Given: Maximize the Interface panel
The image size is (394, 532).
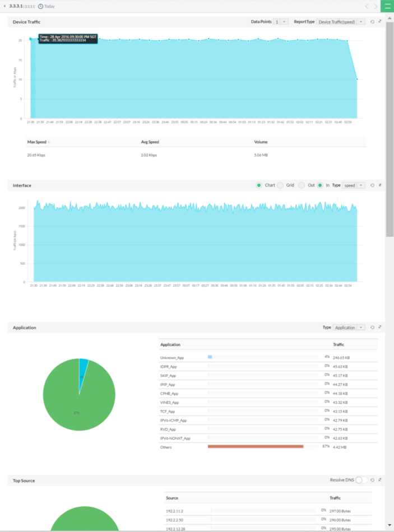Looking at the screenshot, I should [380, 185].
